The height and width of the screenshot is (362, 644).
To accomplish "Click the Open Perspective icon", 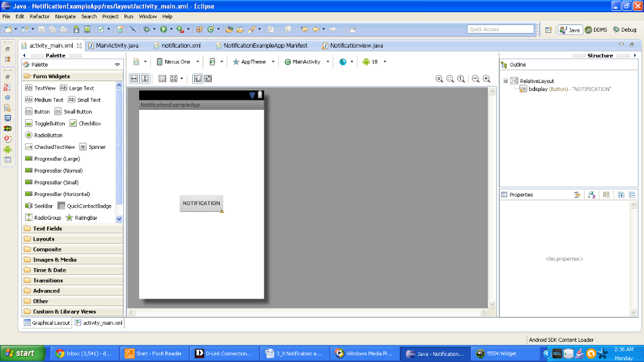I will tap(548, 29).
